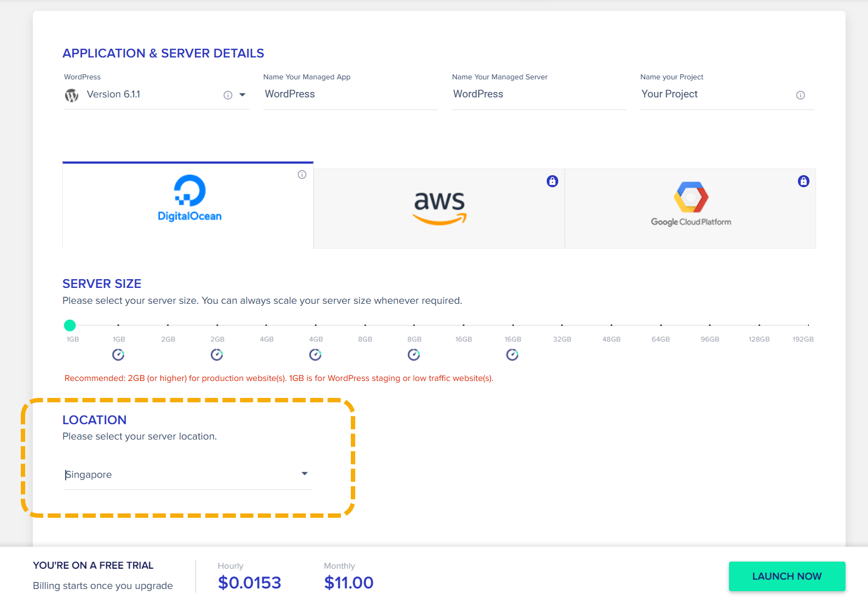Open the Singapore location dropdown
The image size is (868, 601).
188,475
